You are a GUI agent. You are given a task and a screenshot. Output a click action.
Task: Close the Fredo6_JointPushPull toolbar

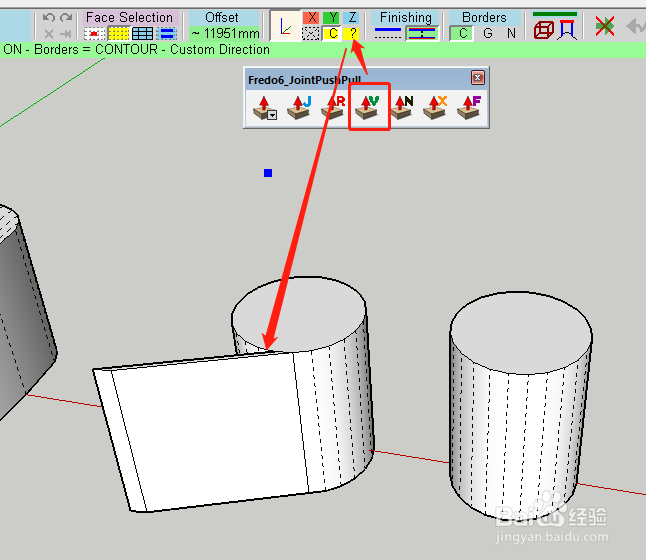click(477, 77)
